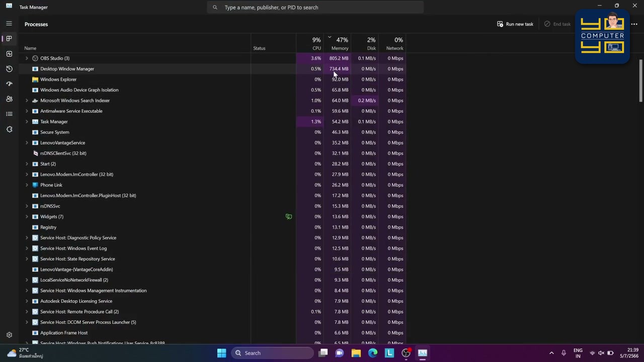Expand Microsoft Windows Search Indexer entry
Screen dimensions: 644x362
click(x=27, y=101)
